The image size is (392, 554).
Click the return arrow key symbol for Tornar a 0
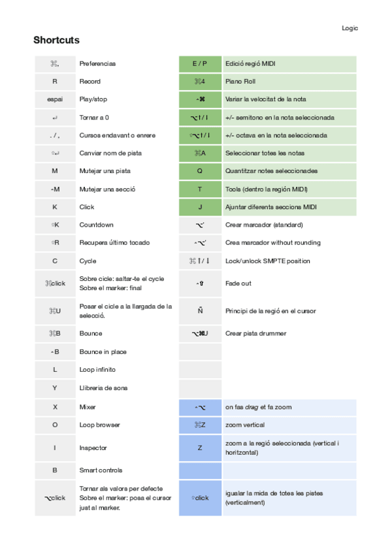pos(55,118)
